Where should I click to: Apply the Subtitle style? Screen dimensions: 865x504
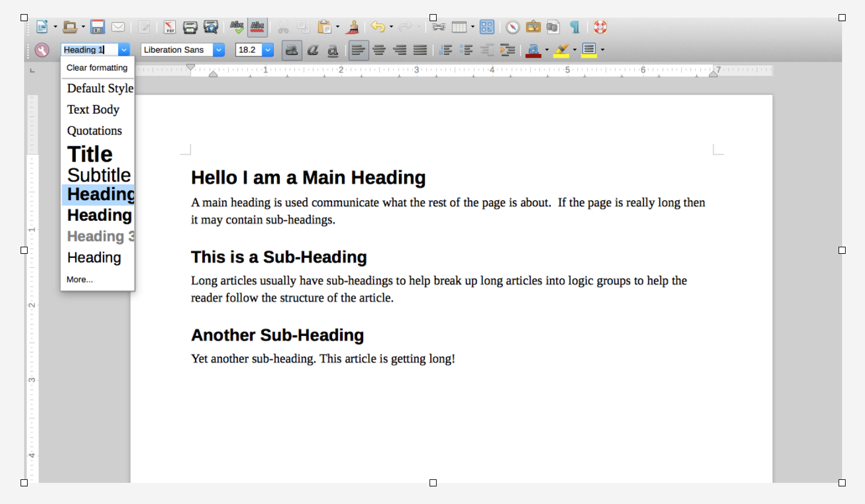(98, 175)
